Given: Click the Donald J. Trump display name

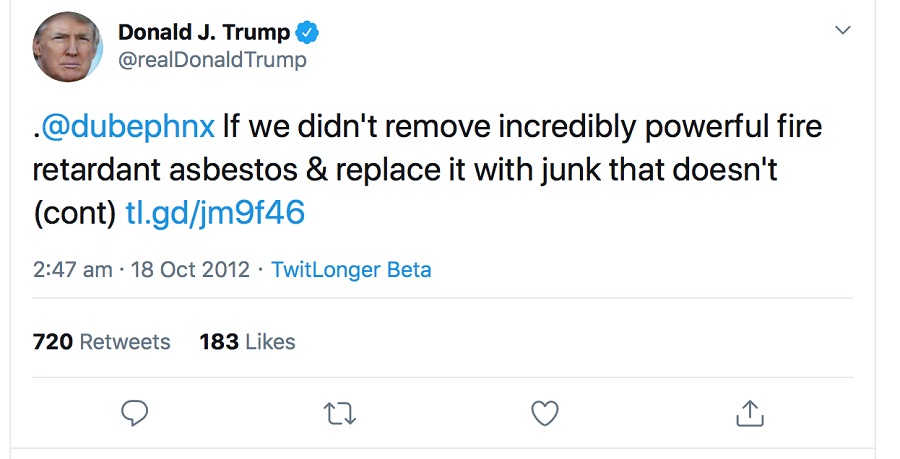Looking at the screenshot, I should coord(204,32).
